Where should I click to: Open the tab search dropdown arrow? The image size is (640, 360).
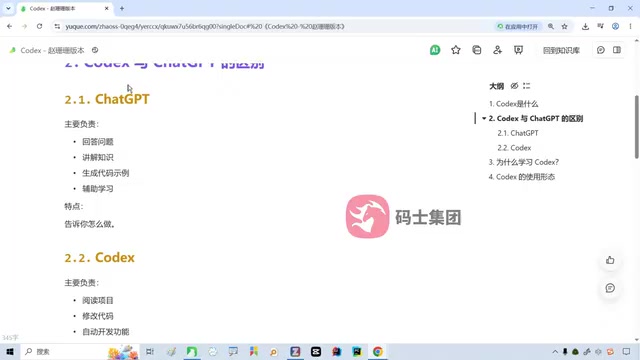[8, 8]
